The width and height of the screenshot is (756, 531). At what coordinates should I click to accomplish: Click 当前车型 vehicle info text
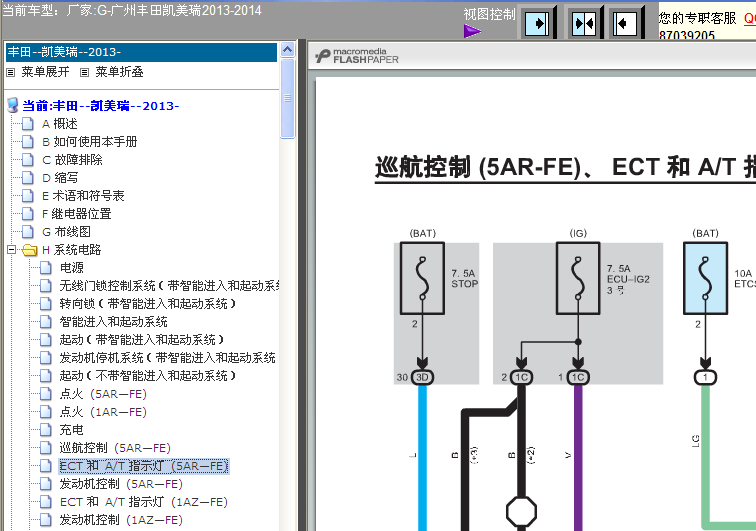(132, 10)
